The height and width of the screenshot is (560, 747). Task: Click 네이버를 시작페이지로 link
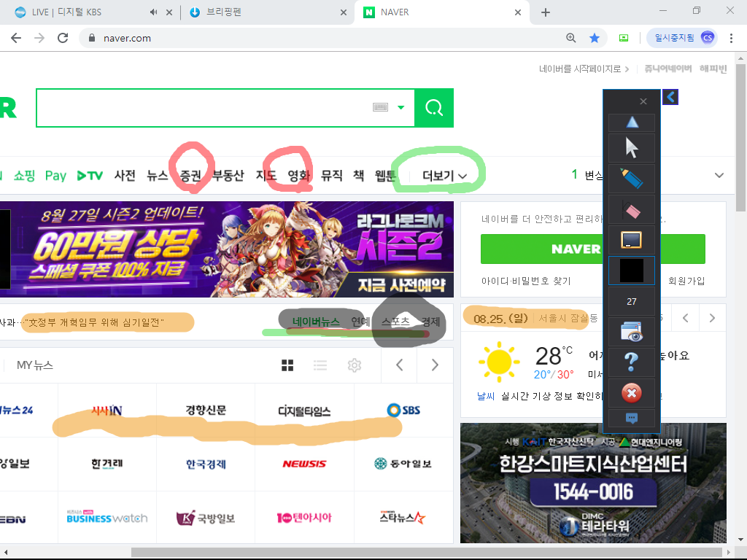tap(584, 69)
